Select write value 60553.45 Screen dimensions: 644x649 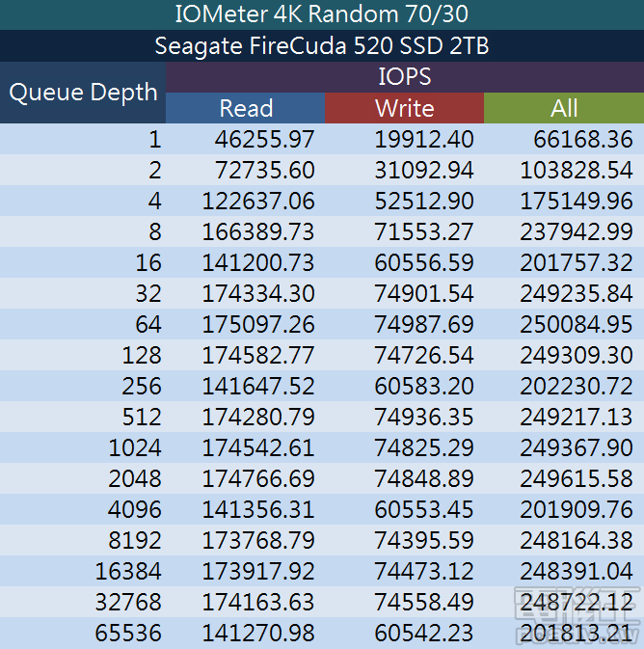(424, 509)
